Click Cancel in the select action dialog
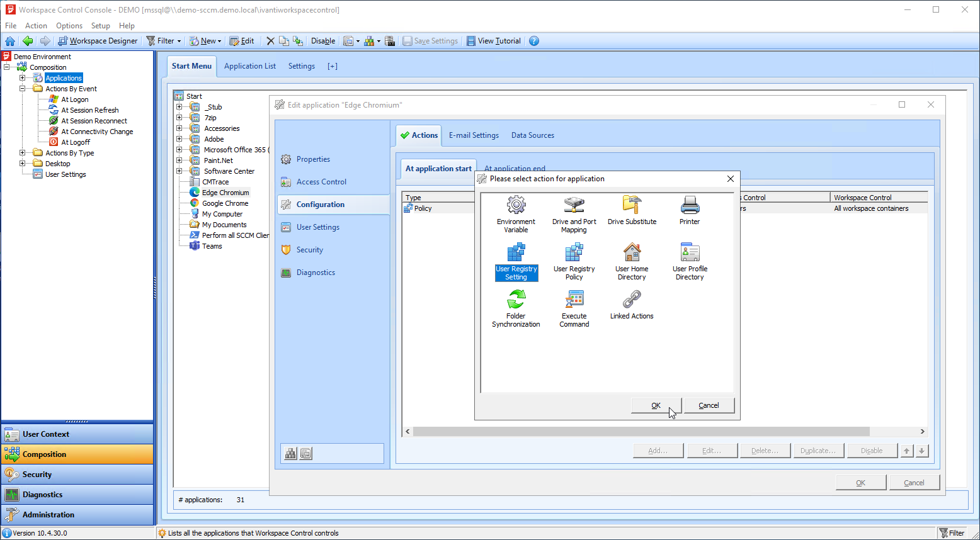 [x=709, y=405]
